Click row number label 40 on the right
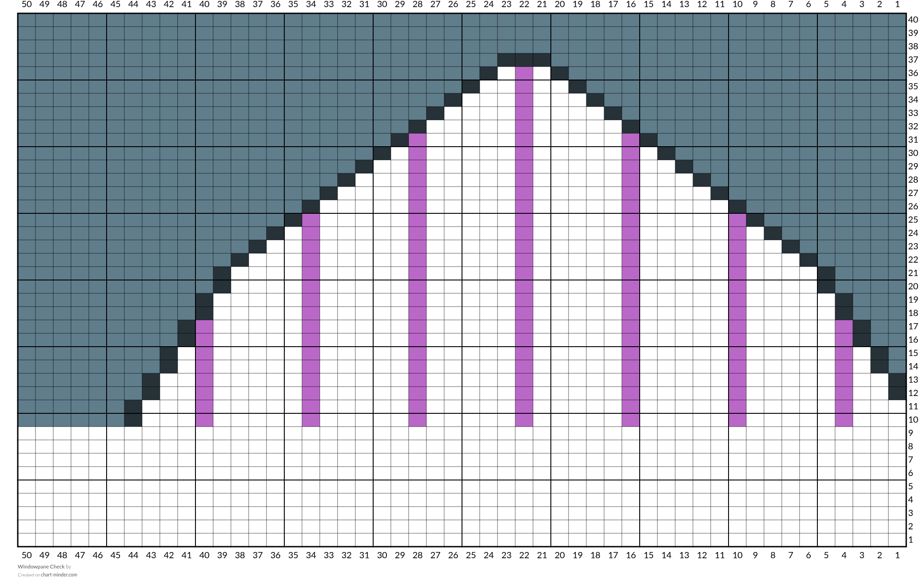The width and height of the screenshot is (924, 588). (x=913, y=20)
